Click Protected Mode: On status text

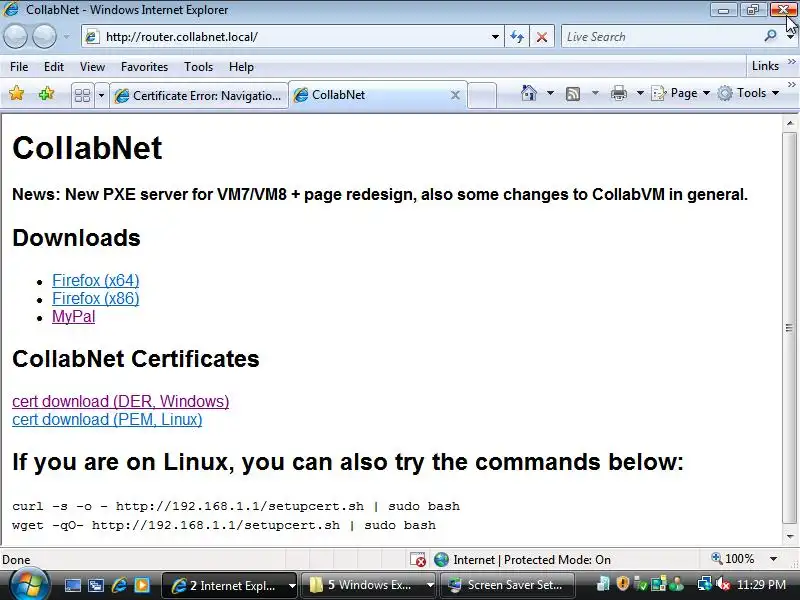[x=557, y=560]
